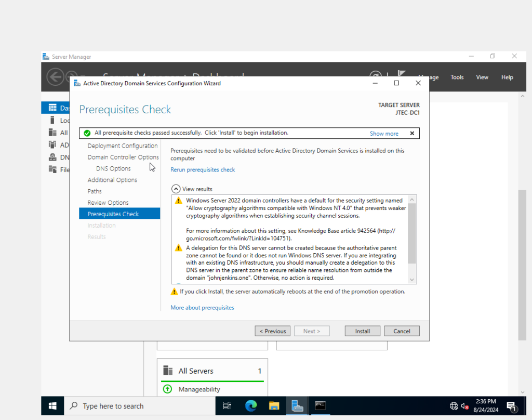Viewport: 532px width, 420px height.
Task: Open the notification center icon
Action: 511,406
